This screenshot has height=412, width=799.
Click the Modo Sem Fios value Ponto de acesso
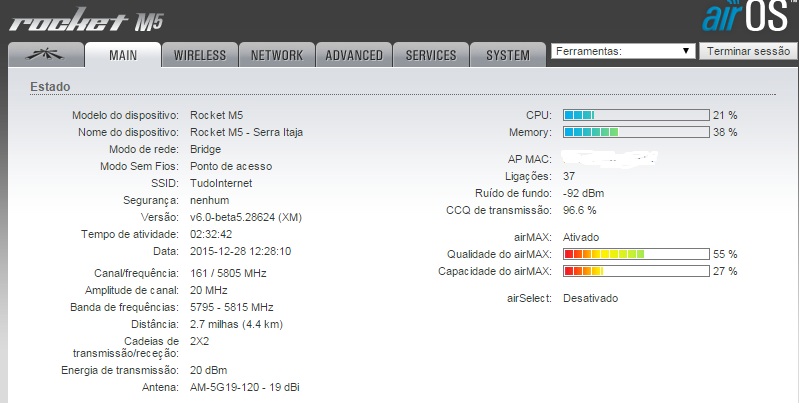point(231,166)
